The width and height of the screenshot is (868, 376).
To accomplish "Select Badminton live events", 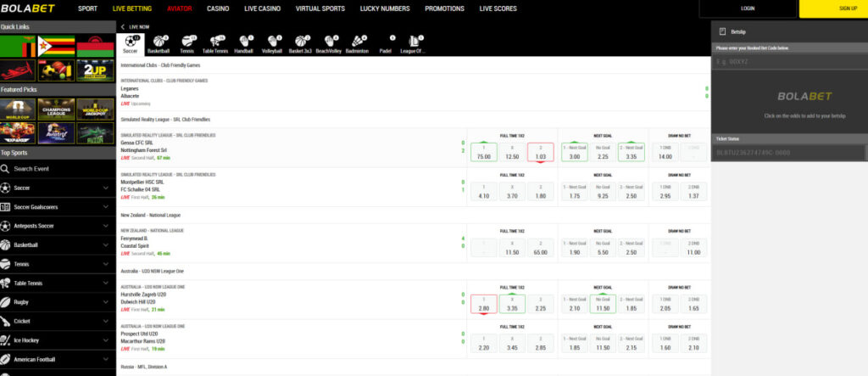I will click(357, 44).
